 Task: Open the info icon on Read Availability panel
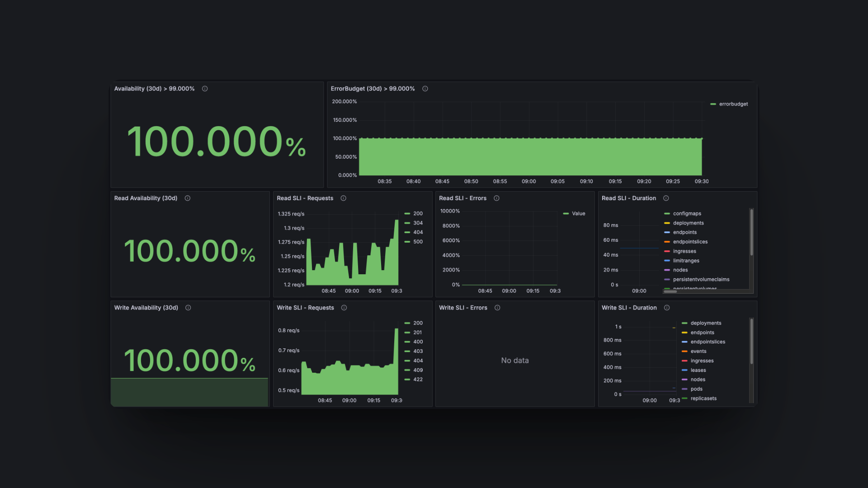[x=188, y=198]
